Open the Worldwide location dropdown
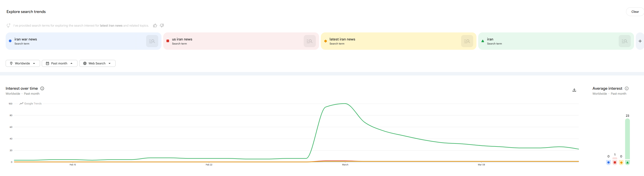The image size is (644, 176). coord(23,63)
